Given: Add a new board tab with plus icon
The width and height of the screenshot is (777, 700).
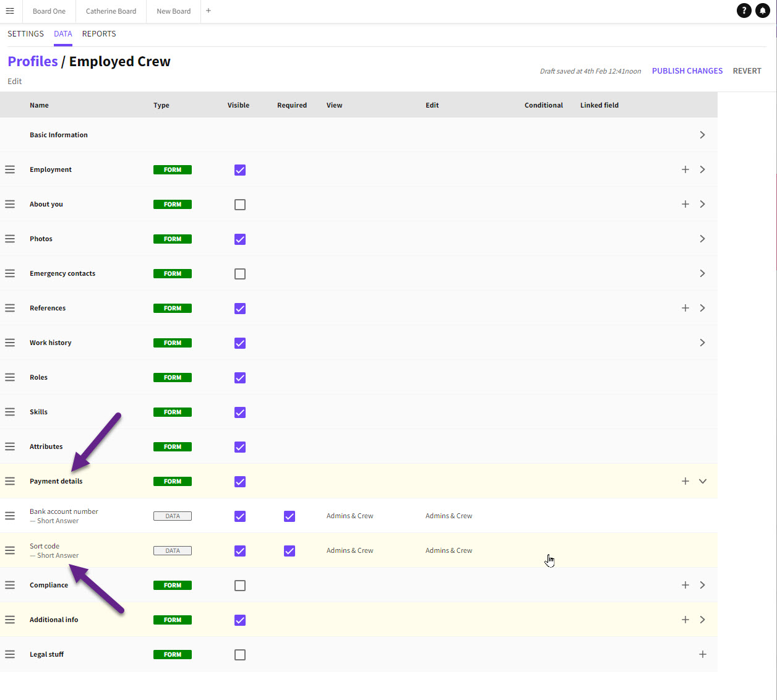Looking at the screenshot, I should pyautogui.click(x=208, y=11).
